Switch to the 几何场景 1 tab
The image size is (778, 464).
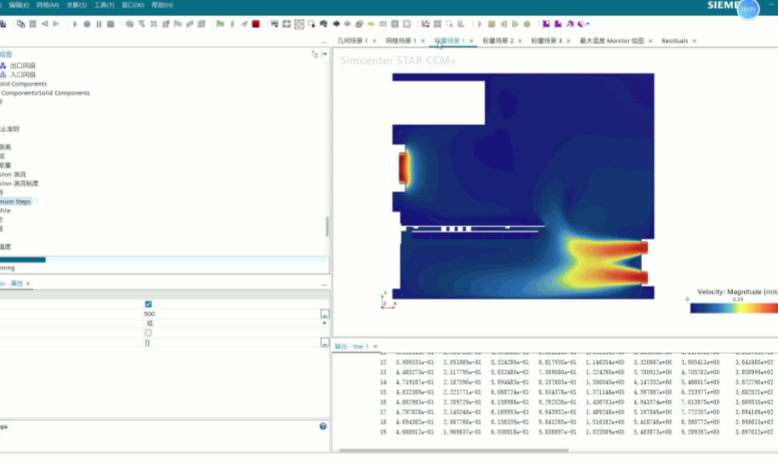[x=352, y=41]
